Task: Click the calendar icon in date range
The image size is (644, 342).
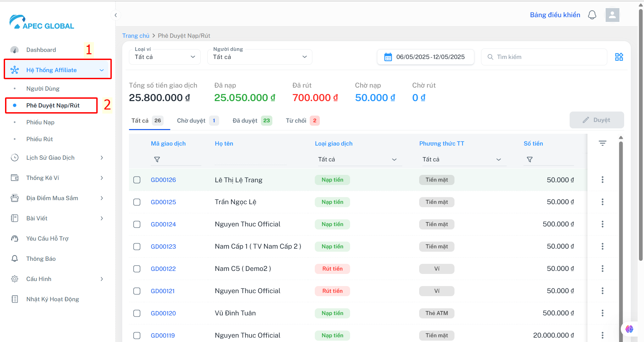Action: 388,57
